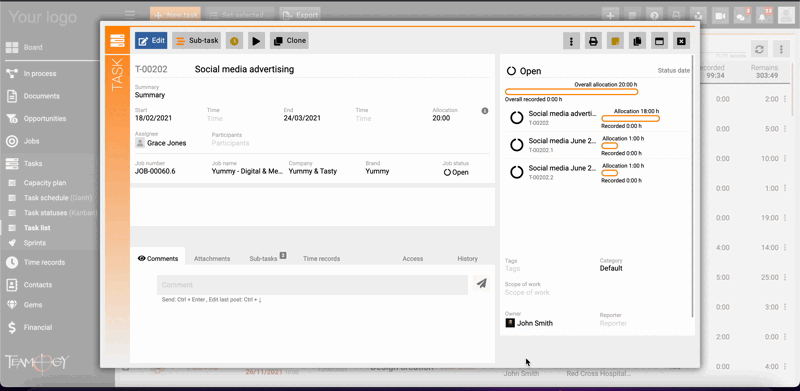The height and width of the screenshot is (391, 800).
Task: Clone this task with the Clone button
Action: 289,41
